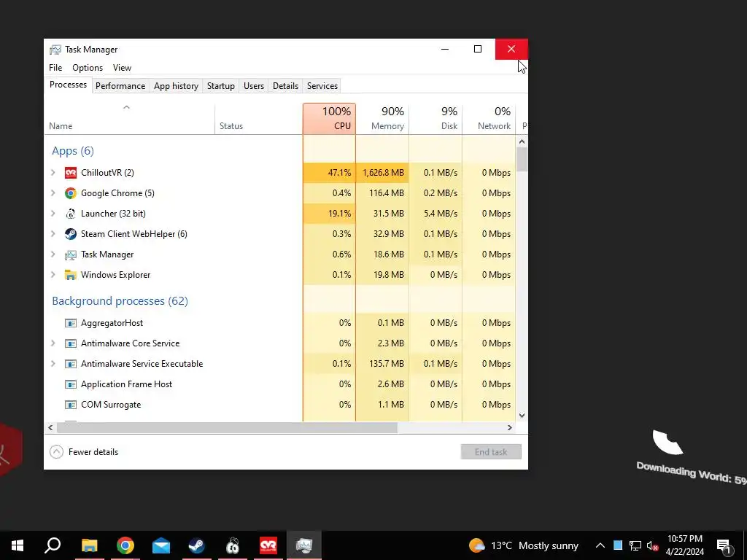This screenshot has width=747, height=560.
Task: Switch to the Services tab
Action: tap(322, 86)
